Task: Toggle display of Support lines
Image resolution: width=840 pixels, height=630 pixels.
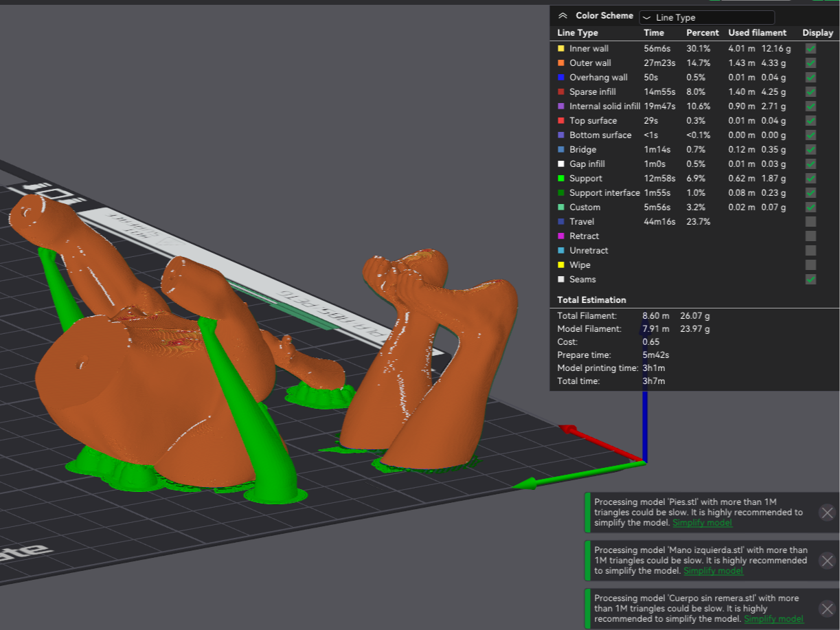Action: (811, 178)
